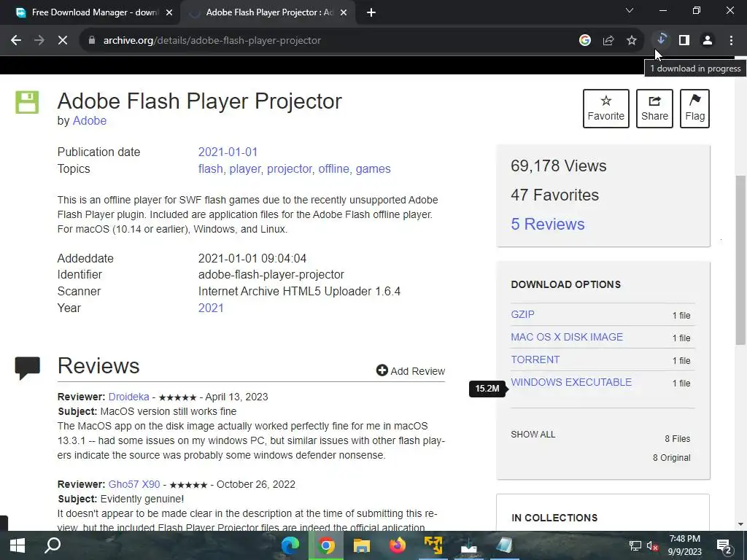Open the download tray app in taskbar
The height and width of the screenshot is (560, 747).
pos(469,545)
